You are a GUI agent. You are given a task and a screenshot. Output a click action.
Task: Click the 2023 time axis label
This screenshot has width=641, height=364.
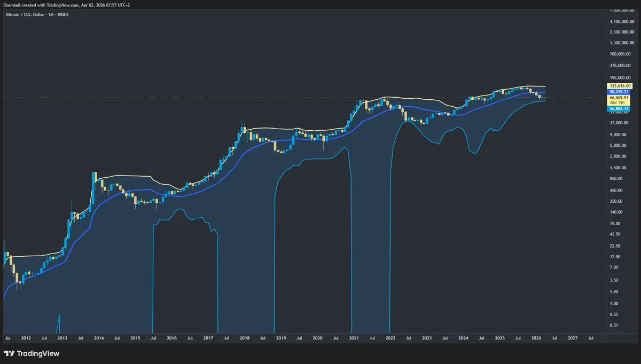[427, 338]
